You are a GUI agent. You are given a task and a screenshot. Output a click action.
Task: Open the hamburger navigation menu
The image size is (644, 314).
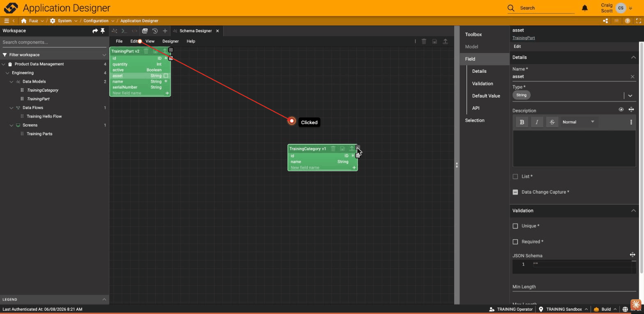coord(6,21)
